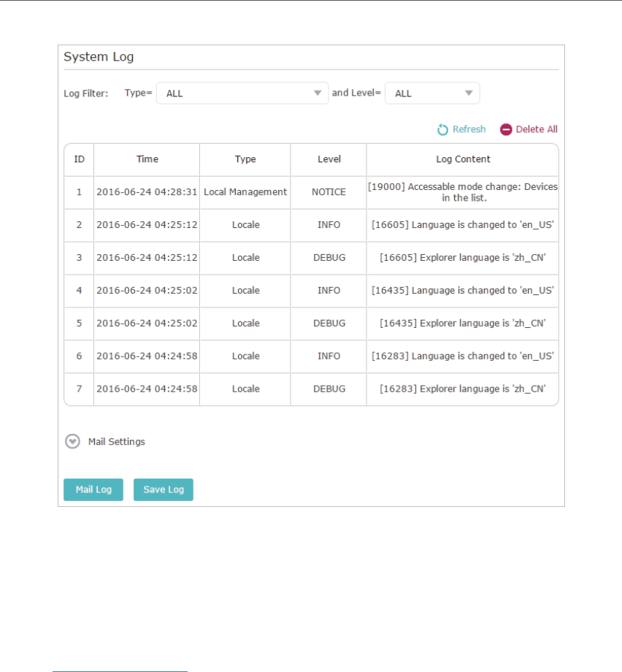
Task: Click the DEBUG level in row 7
Action: click(329, 389)
